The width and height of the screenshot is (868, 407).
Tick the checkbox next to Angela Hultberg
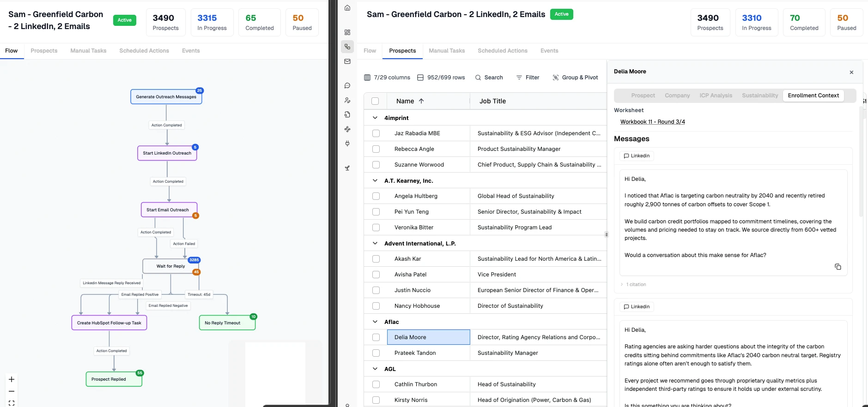tap(376, 196)
